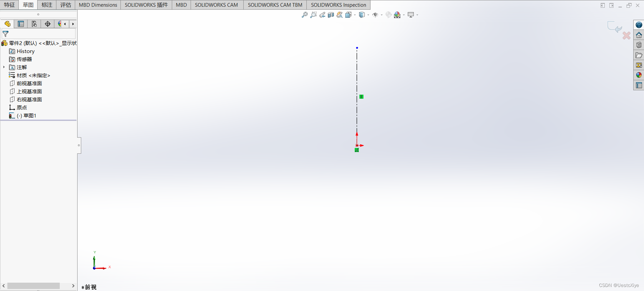Click the right arrow of manager tabs
This screenshot has width=644, height=291.
[73, 24]
